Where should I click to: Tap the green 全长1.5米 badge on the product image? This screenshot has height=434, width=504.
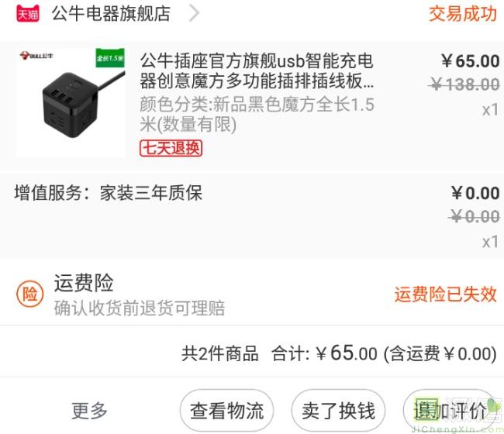110,58
